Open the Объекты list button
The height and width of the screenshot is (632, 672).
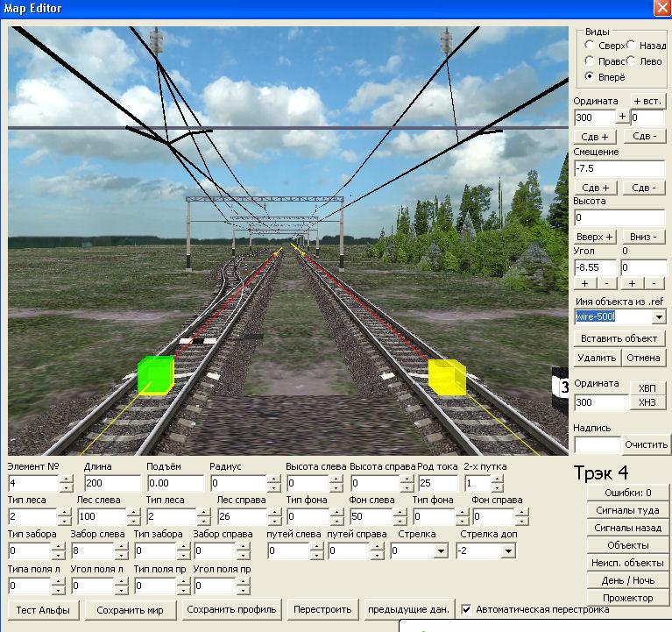pyautogui.click(x=628, y=545)
